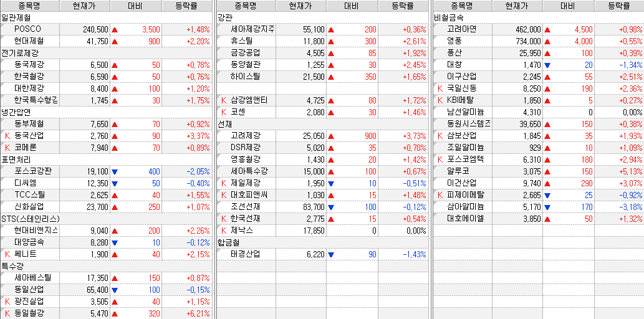Image resolution: width=644 pixels, height=319 pixels.
Task: Click 동일산업 price 65,400
Action: (97, 290)
